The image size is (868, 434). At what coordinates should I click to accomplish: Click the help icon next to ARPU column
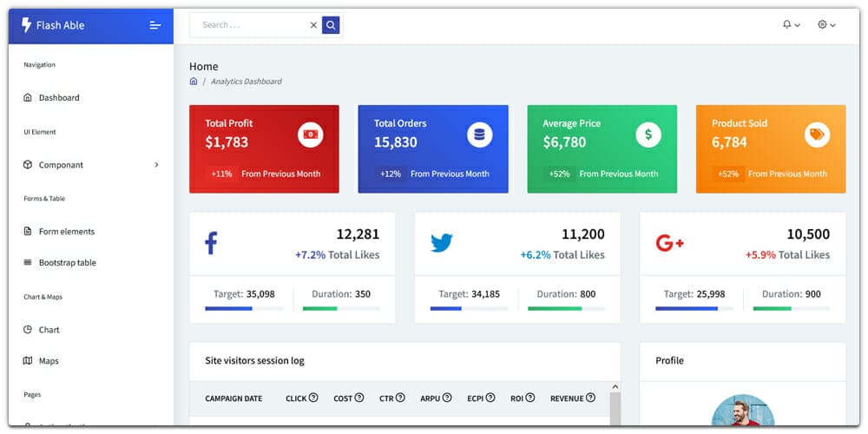(x=447, y=398)
